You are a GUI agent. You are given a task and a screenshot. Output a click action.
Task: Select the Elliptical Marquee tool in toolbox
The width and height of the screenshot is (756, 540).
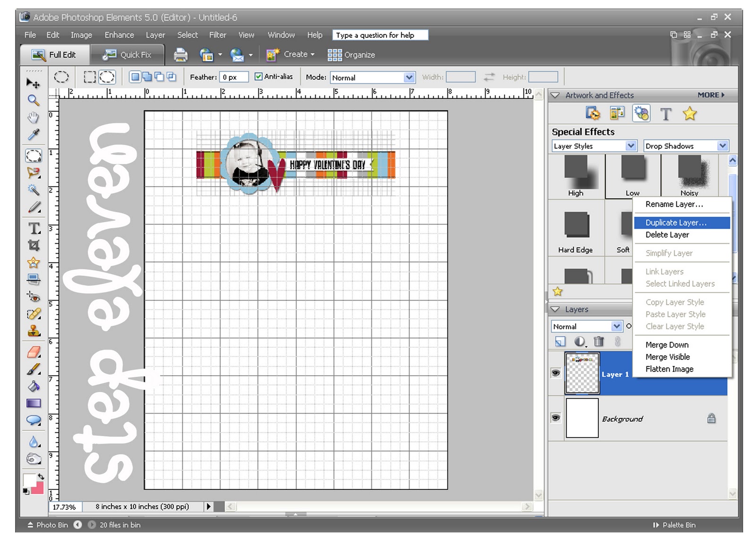(34, 155)
